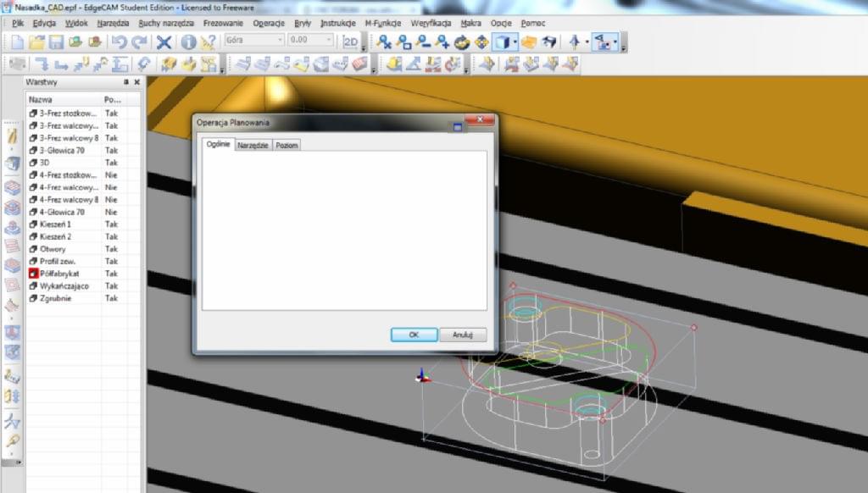Toggle visibility Tak for Otwory layer
868x493 pixels.
tap(111, 249)
